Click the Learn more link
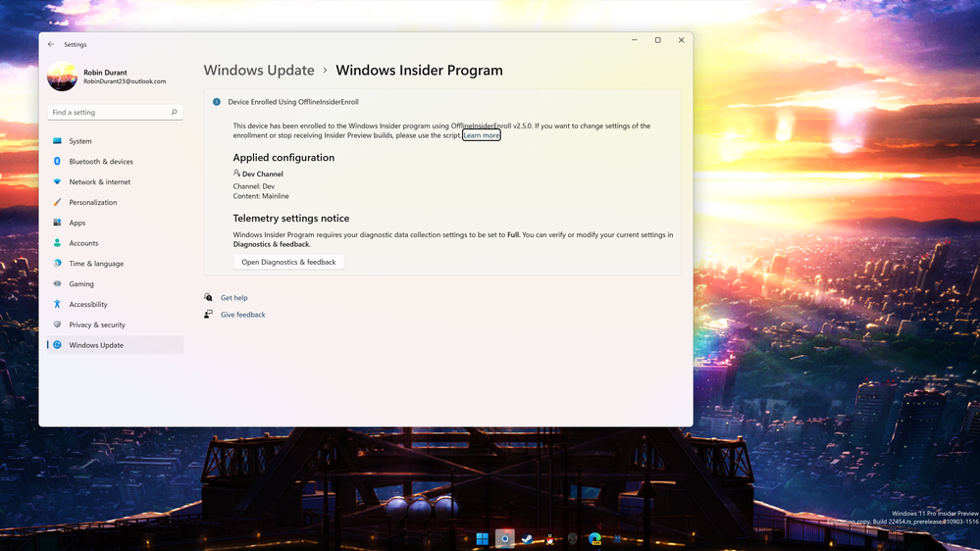Screen dimensions: 980x551 pos(482,135)
